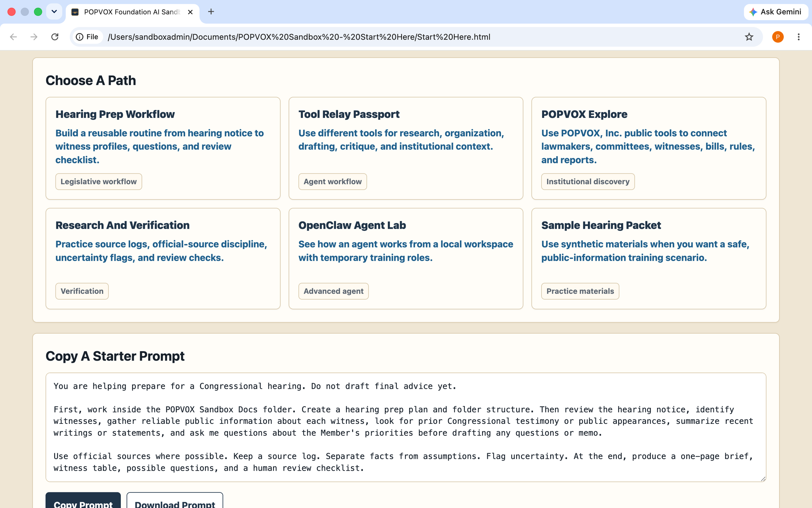Click the description starting 'Use POPVOX, Inc. public tools'

pyautogui.click(x=648, y=146)
